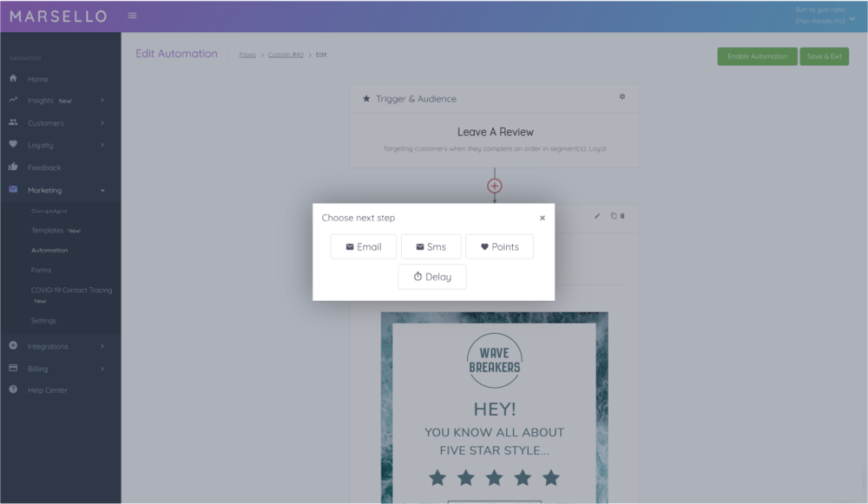The height and width of the screenshot is (504, 868).
Task: Choose Delay as the next step
Action: pyautogui.click(x=431, y=276)
